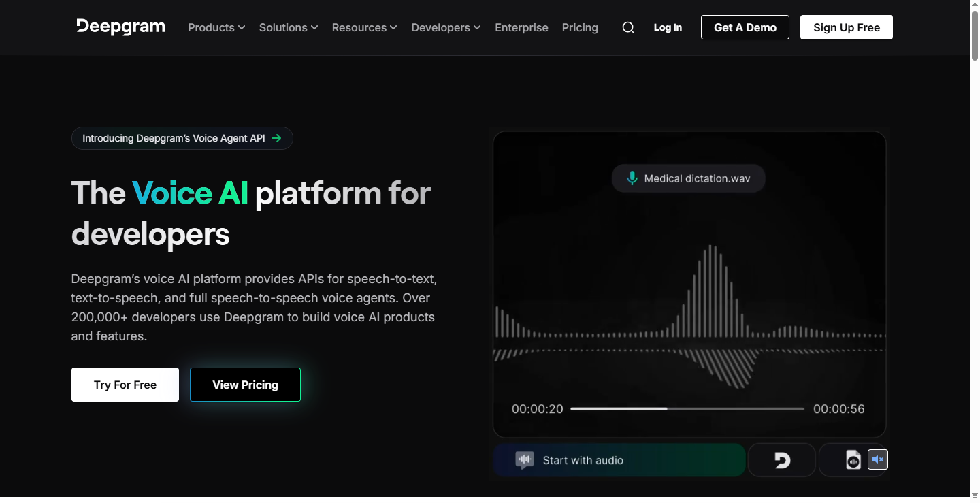
Task: Go to the Enterprise page
Action: (x=522, y=27)
